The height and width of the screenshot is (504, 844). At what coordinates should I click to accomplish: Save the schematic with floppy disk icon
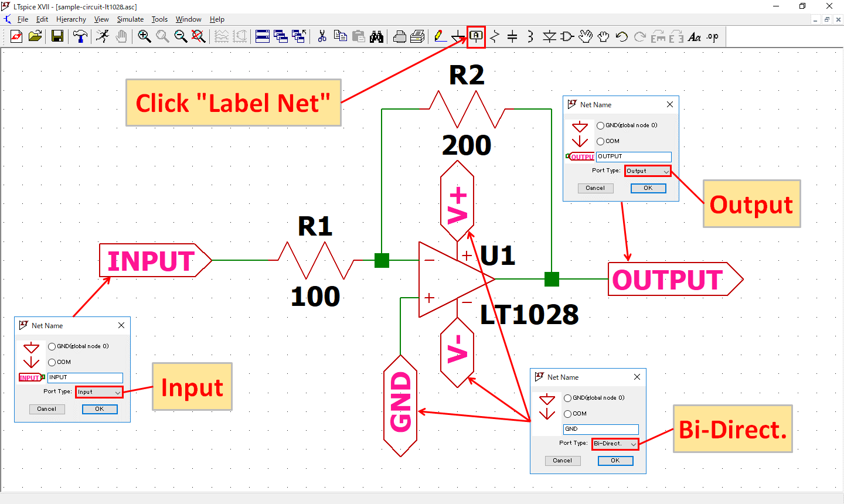pos(57,36)
